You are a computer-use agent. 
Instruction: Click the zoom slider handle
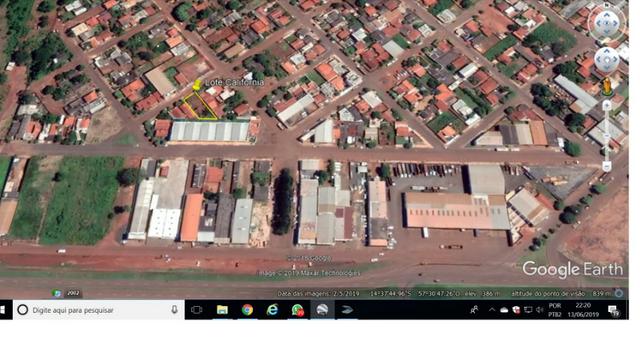(x=607, y=136)
